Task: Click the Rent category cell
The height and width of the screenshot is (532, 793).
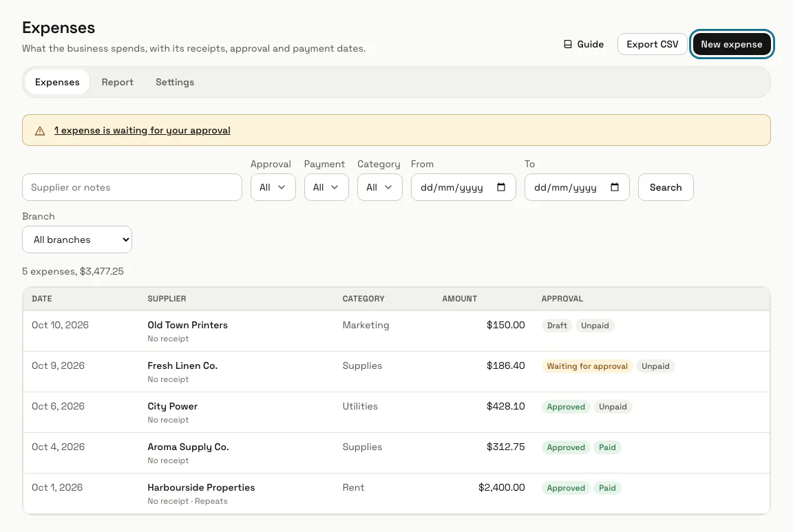Action: (354, 487)
